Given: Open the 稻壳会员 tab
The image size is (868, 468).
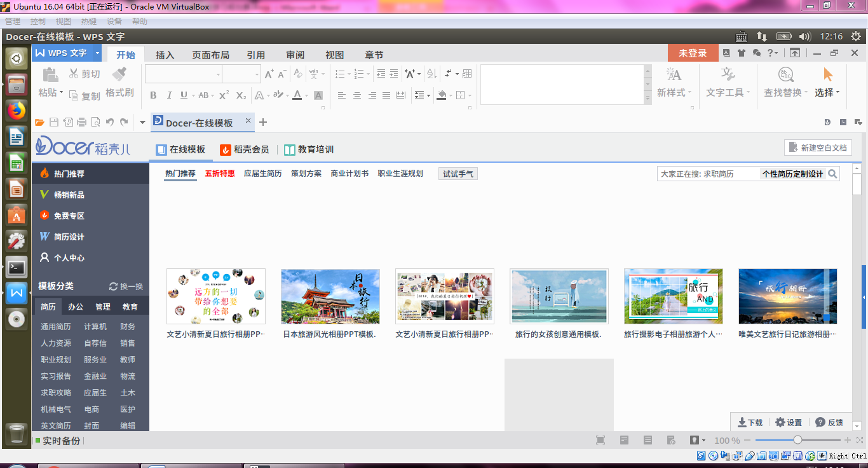Looking at the screenshot, I should point(245,149).
